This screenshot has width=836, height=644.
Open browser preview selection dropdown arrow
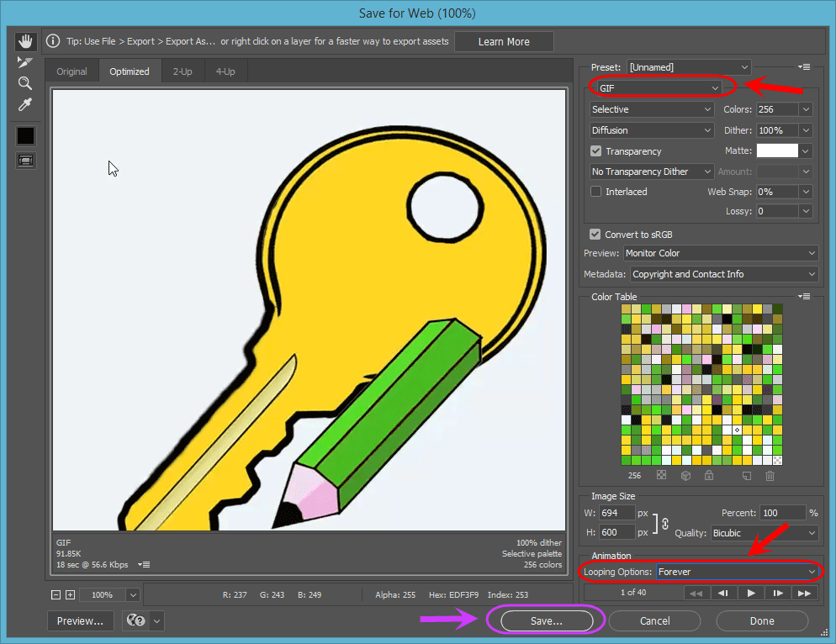click(156, 620)
